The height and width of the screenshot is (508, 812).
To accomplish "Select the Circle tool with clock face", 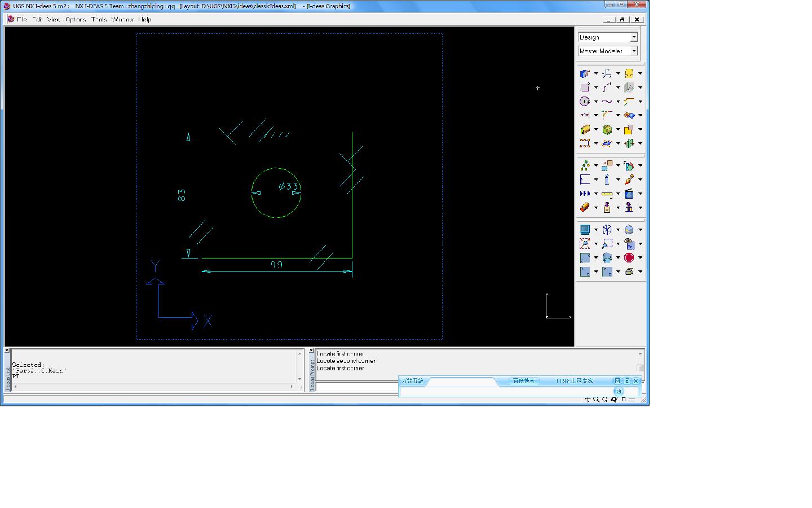I will (585, 102).
